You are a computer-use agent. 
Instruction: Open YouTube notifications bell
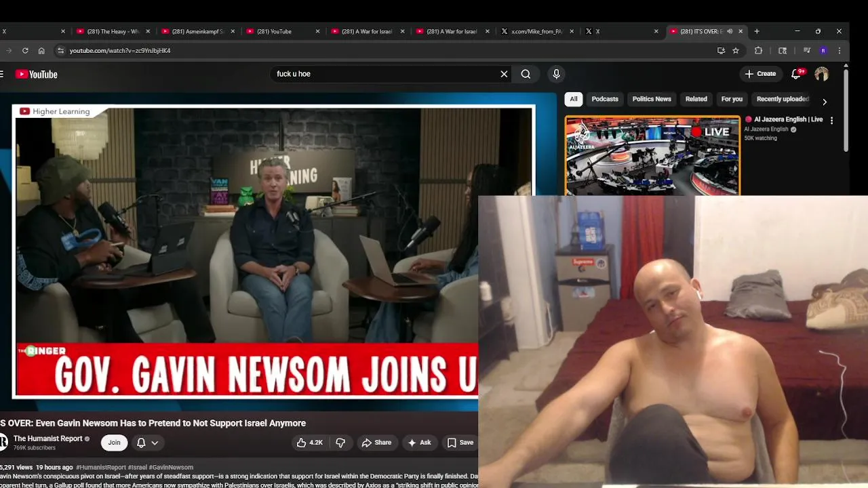click(797, 74)
